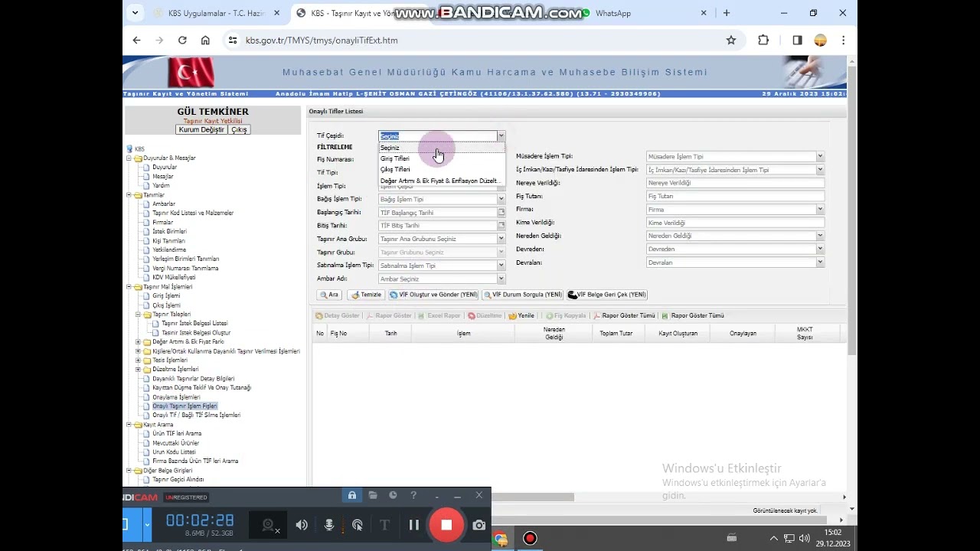Open Chrome profile avatar
980x551 pixels.
[820, 41]
